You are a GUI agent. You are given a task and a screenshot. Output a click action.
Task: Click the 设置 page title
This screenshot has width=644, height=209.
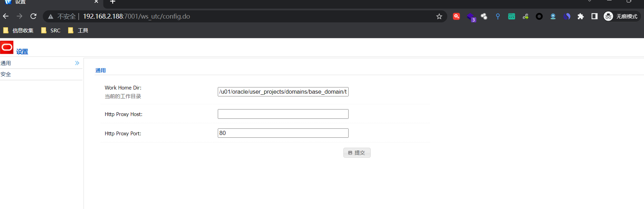pos(22,52)
